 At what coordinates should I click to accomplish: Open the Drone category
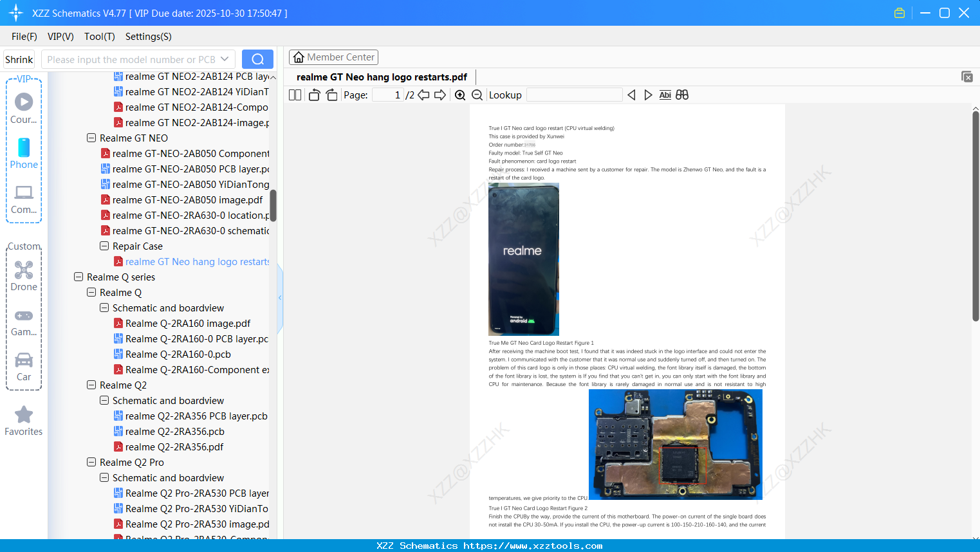[x=24, y=276]
